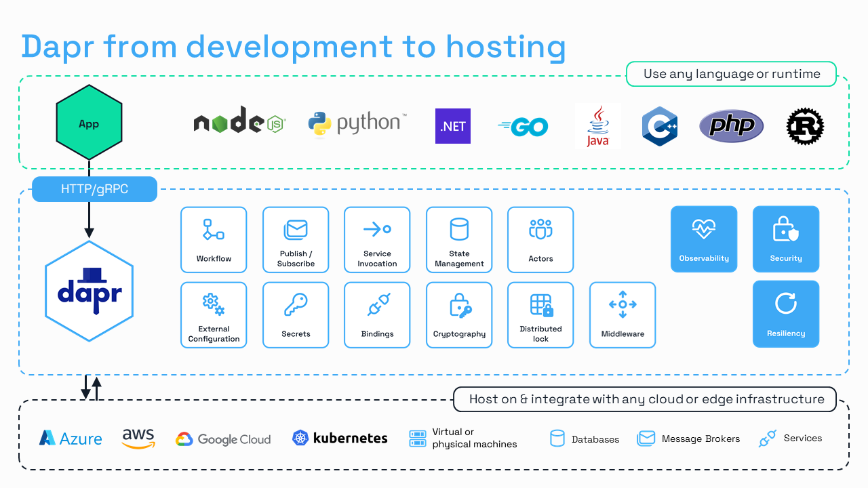868x488 pixels.
Task: Click the Message Brokers envelope icon
Action: coord(646,439)
